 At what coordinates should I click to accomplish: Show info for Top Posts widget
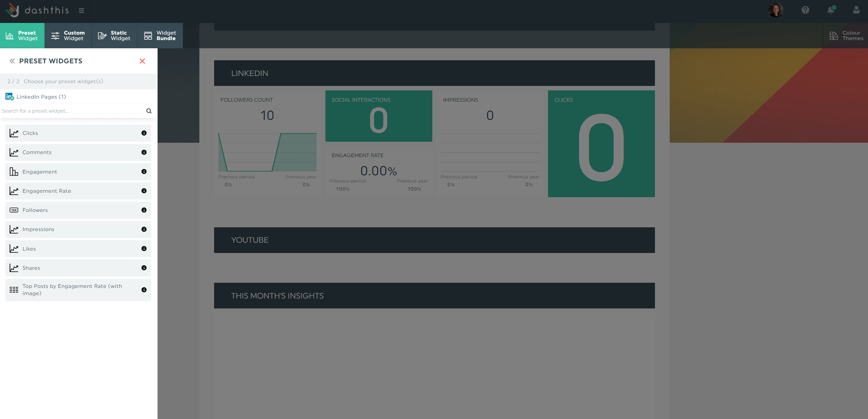coord(144,290)
